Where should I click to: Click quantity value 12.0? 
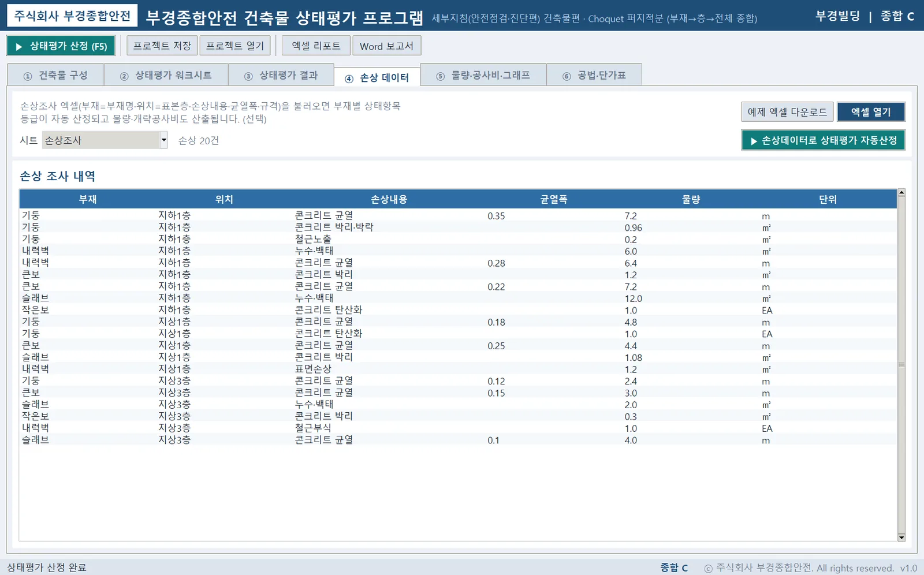pyautogui.click(x=634, y=298)
